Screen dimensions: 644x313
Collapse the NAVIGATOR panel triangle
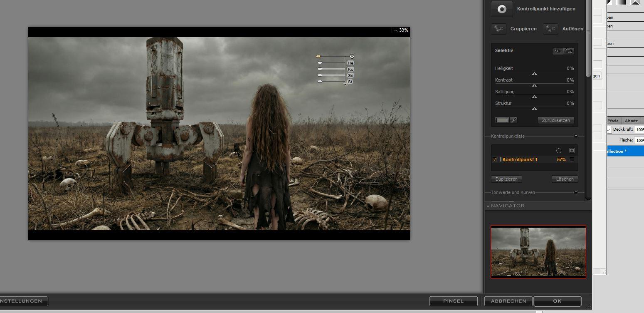488,206
